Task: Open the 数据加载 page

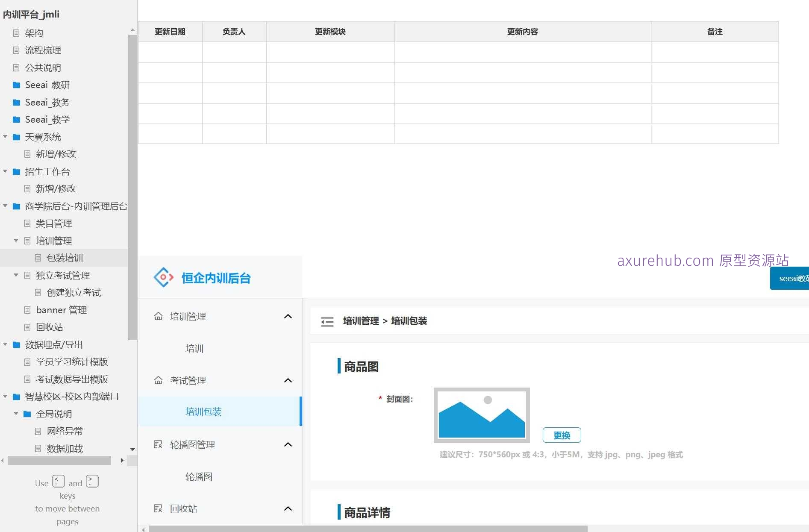Action: point(65,449)
